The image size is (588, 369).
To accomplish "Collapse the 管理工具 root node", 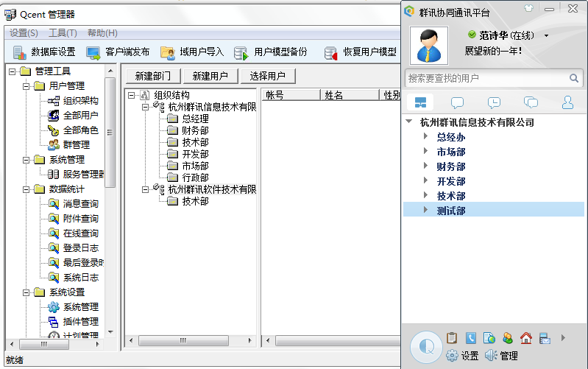I will [12, 71].
